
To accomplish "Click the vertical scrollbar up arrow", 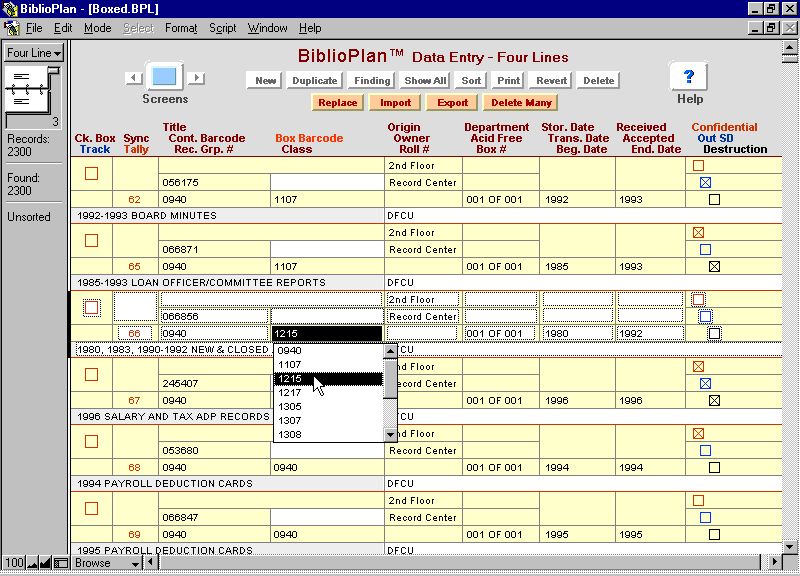I will click(x=790, y=47).
